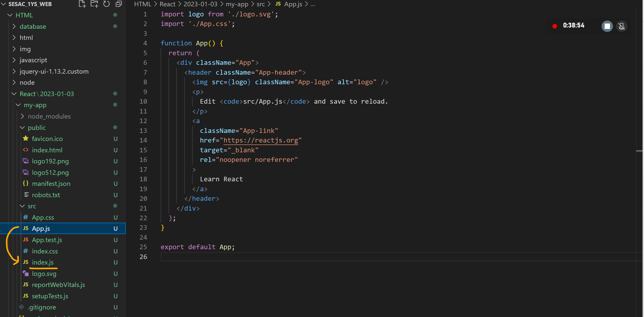Click the New Folder icon in explorer header
This screenshot has height=317, width=644.
pyautogui.click(x=94, y=4)
